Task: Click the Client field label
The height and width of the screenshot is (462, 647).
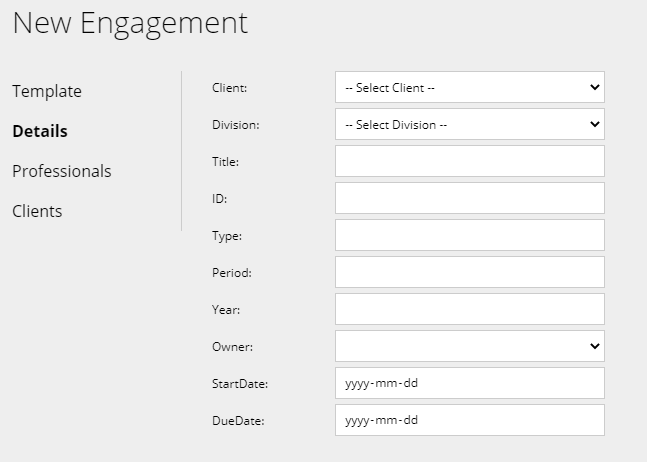Action: pyautogui.click(x=229, y=88)
